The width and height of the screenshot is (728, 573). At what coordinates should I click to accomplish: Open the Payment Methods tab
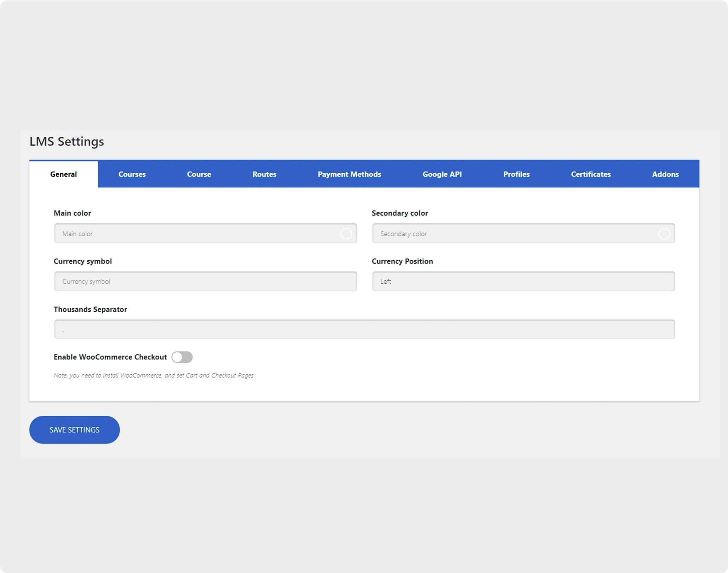pos(349,174)
